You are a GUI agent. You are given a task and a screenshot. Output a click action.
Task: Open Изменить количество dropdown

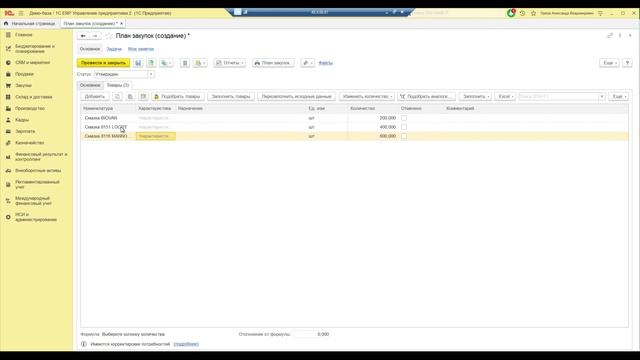(367, 97)
